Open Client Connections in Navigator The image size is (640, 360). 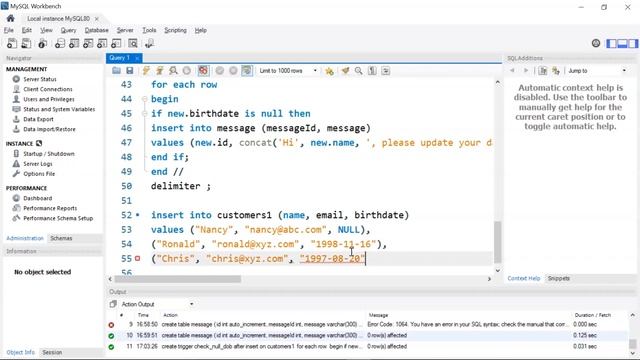48,89
